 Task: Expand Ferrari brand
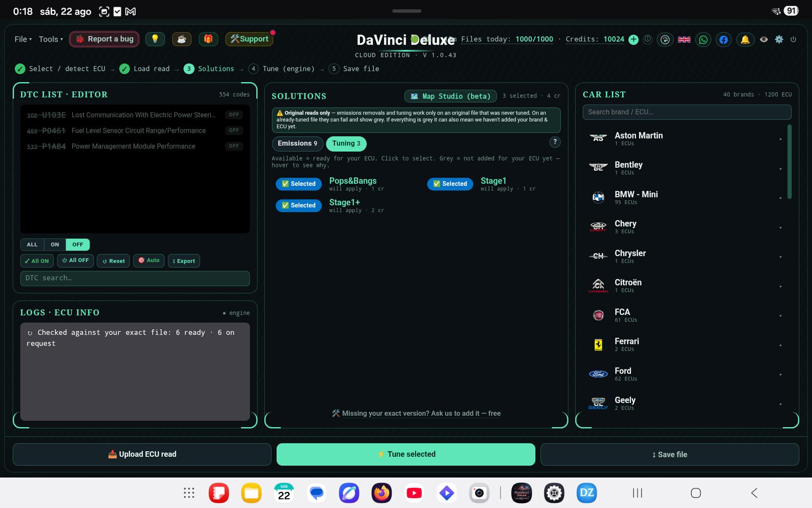pyautogui.click(x=686, y=345)
